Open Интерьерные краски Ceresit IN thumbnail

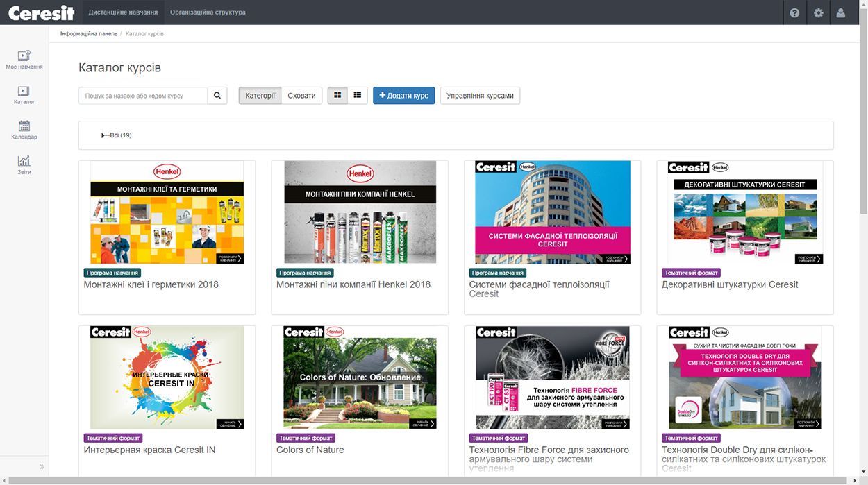coord(167,377)
